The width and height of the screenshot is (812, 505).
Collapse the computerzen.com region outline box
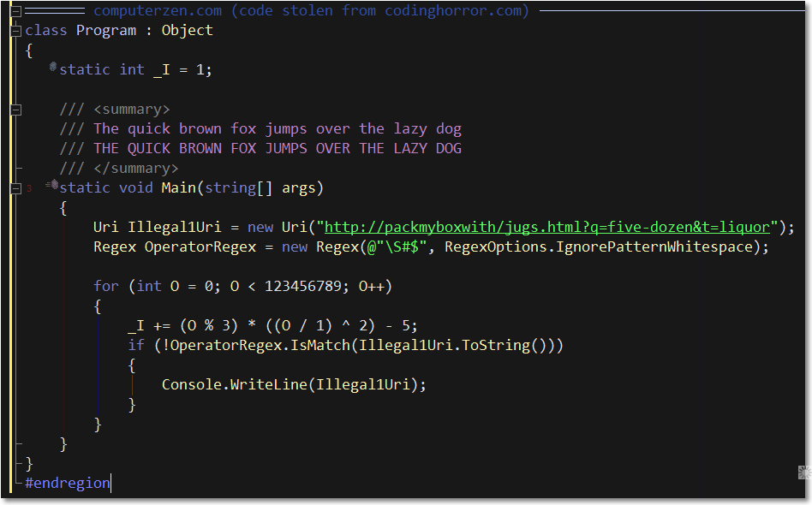click(x=15, y=11)
